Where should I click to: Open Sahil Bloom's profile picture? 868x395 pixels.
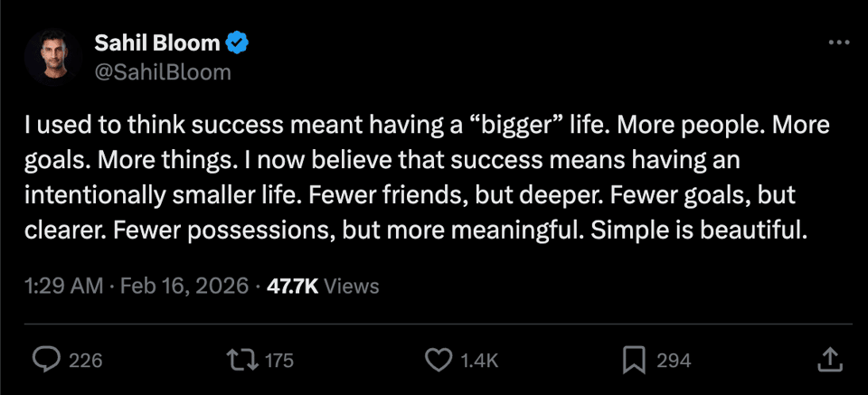point(49,57)
